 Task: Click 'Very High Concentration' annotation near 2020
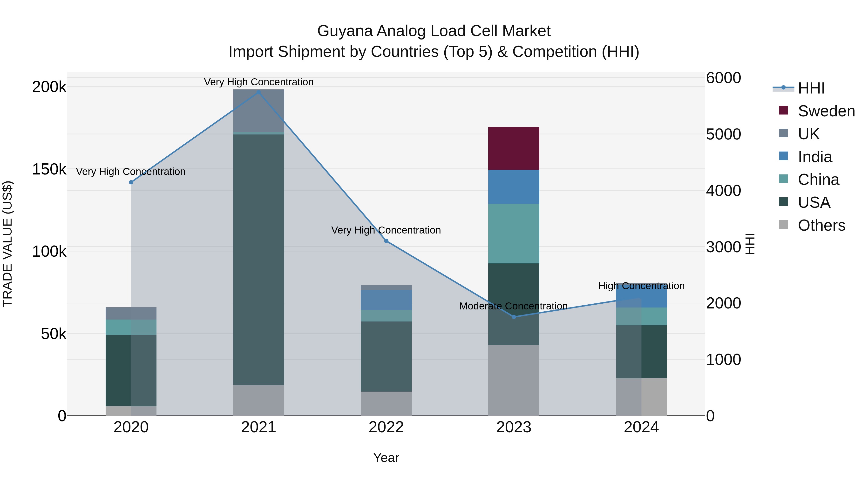[x=131, y=171]
